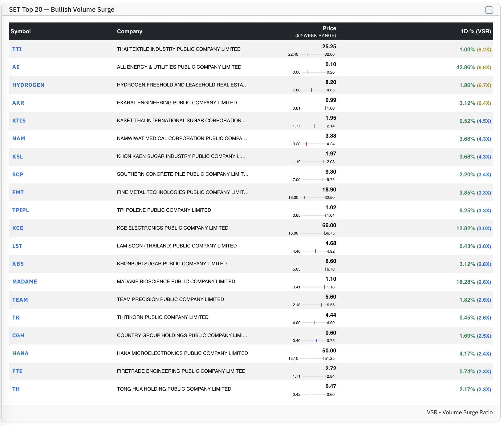Click the 2.17% (2.3X) value

click(475, 389)
